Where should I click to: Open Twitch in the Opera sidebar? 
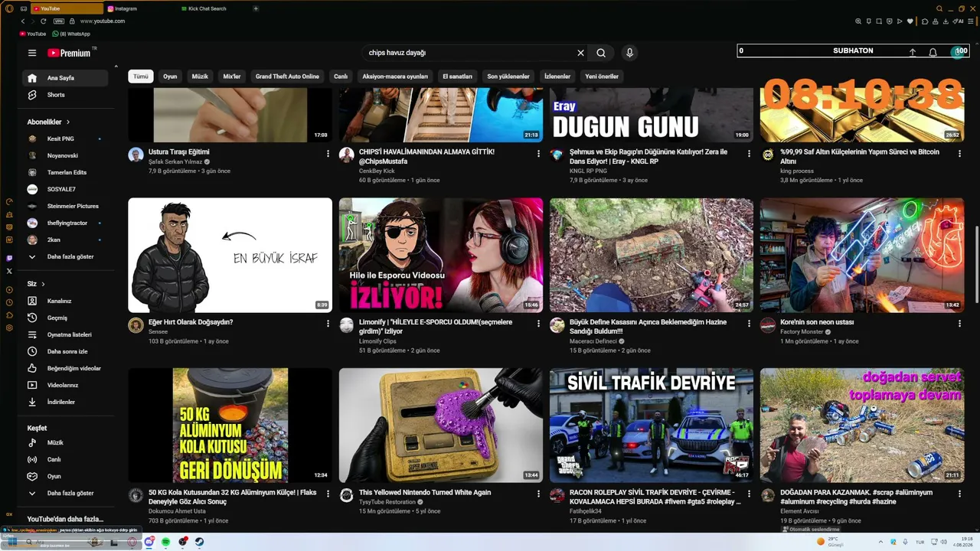click(9, 259)
